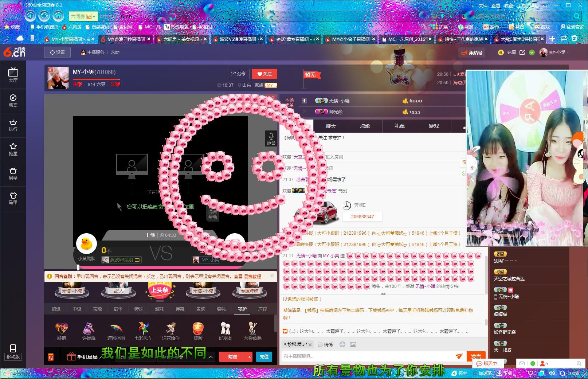Click the 财 red packet icon

tap(51, 357)
